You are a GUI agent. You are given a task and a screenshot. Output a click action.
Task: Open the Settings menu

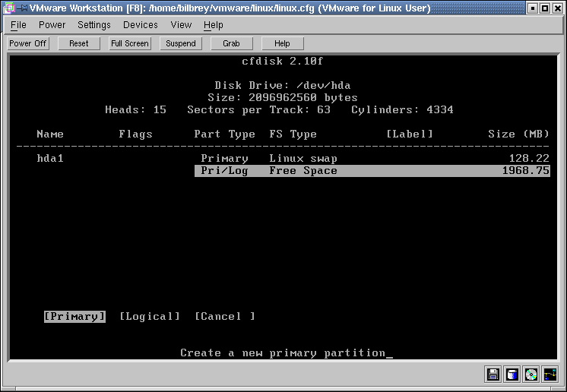pyautogui.click(x=94, y=25)
